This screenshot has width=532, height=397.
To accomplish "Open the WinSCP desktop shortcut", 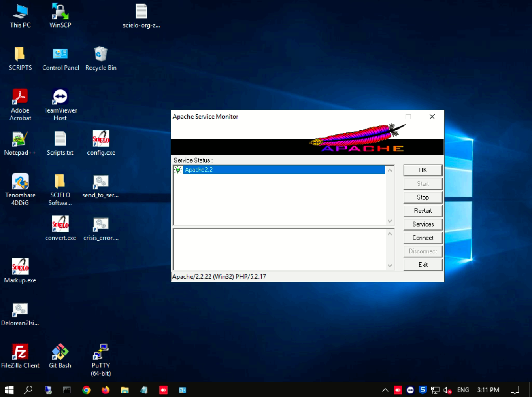I will [60, 13].
